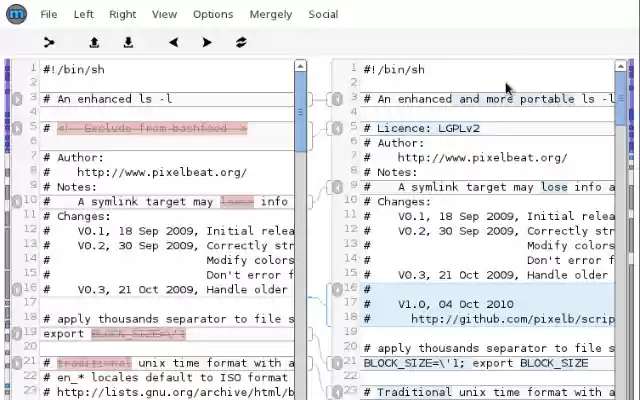Viewport: 640px width, 400px height.
Task: Click 'BLOCK_SIZE=\'1; export BLOCK_SIZE' line
Action: (x=476, y=363)
